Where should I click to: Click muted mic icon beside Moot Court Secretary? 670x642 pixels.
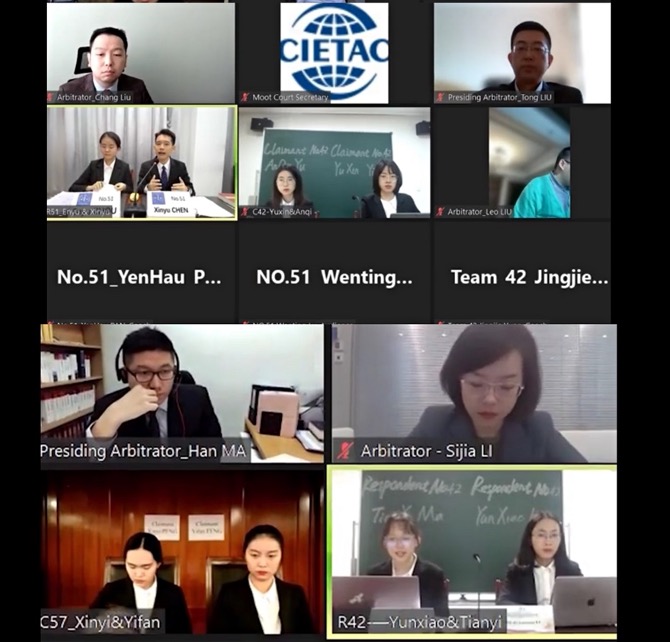click(x=245, y=97)
